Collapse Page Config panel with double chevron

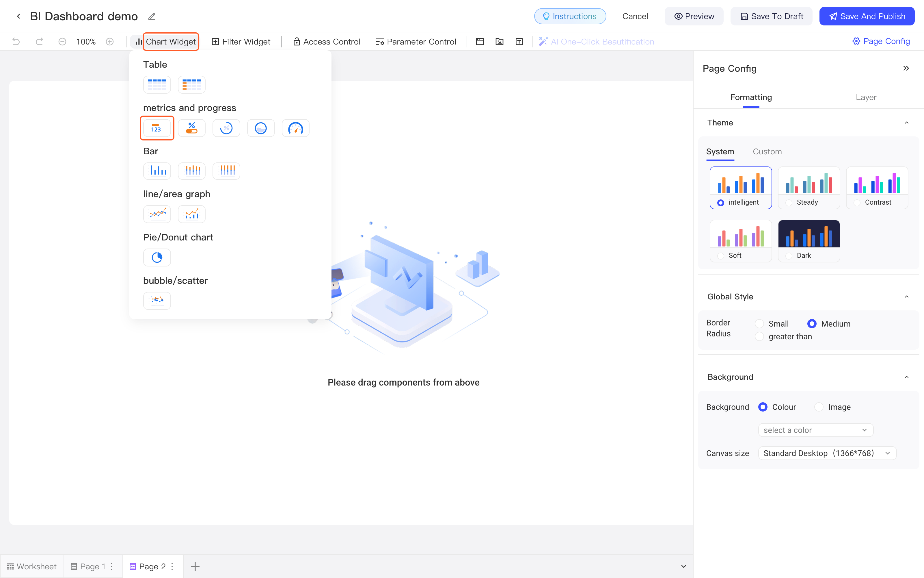906,68
